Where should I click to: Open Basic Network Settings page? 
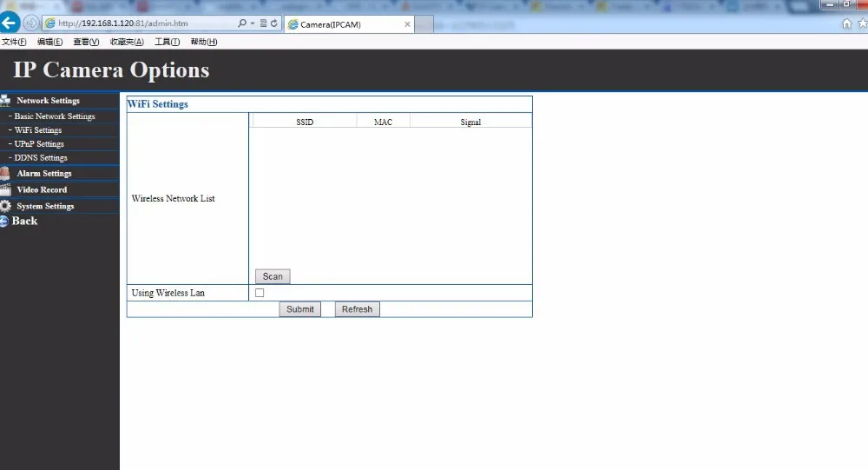pos(55,116)
